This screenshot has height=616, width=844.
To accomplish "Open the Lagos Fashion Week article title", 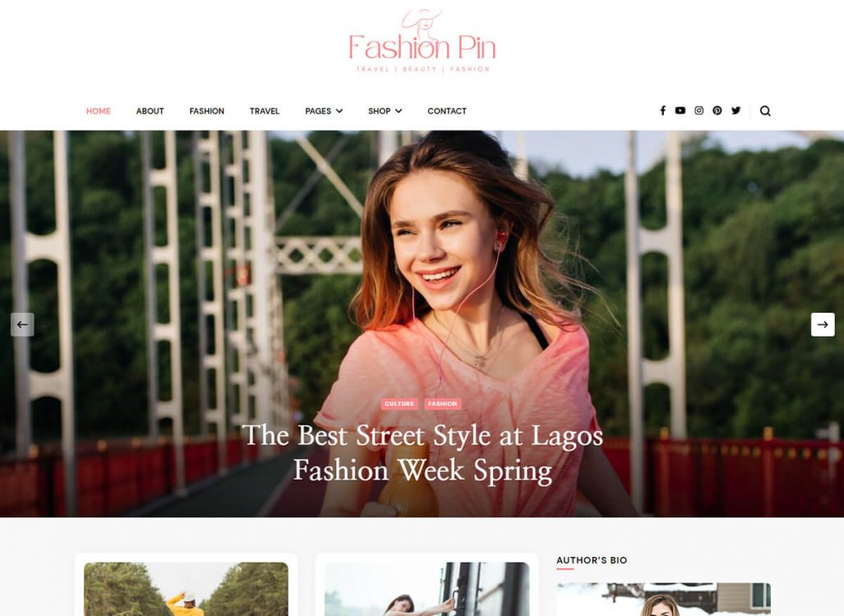I will (x=422, y=453).
